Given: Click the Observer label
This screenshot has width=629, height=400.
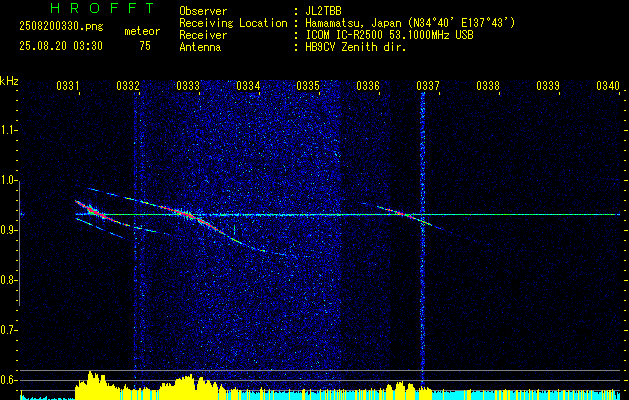Looking at the screenshot, I should [203, 11].
